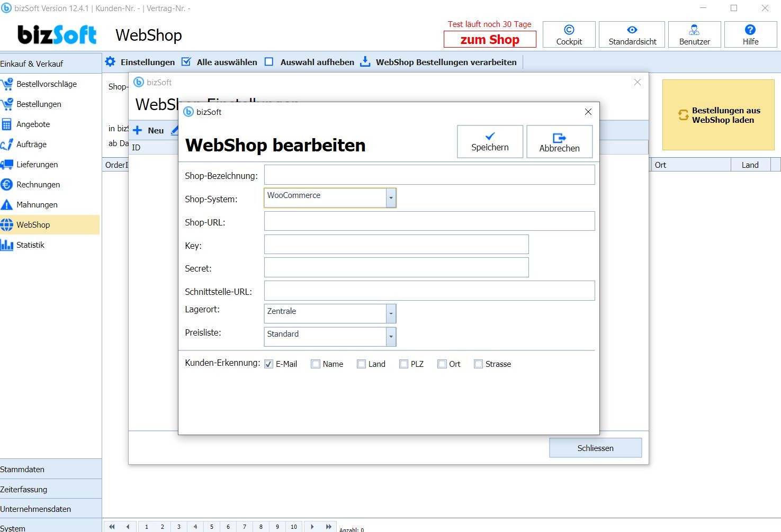Maximize the bizSoft window
The image size is (781, 532).
tap(734, 8)
